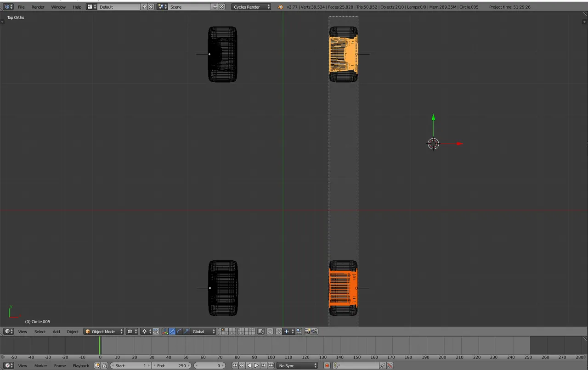This screenshot has width=588, height=370.
Task: Open the Object menu
Action: [73, 331]
